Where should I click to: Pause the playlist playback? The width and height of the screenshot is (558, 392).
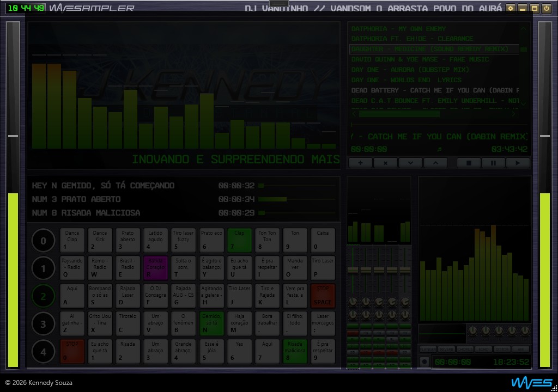pyautogui.click(x=493, y=163)
